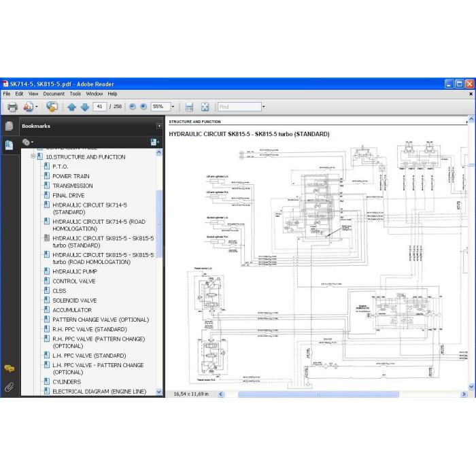Open the POWER TRAIN bookmark
Screen dimensions: 476x476
coord(71,176)
